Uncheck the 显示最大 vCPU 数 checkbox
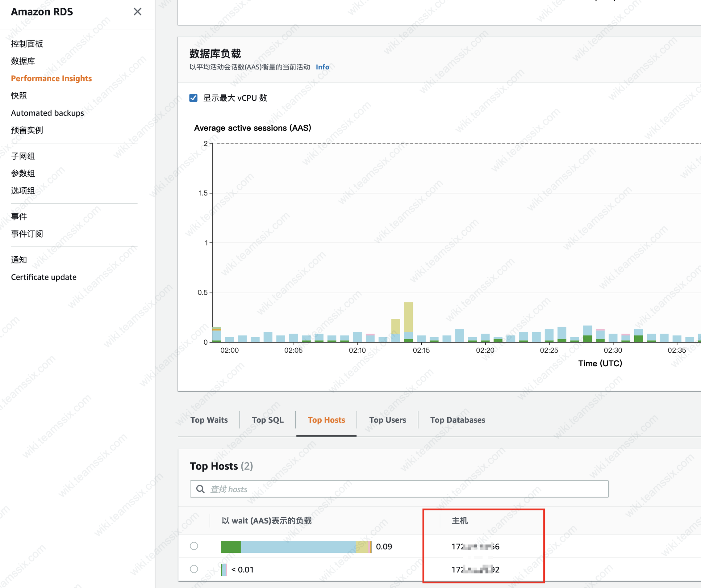The image size is (701, 588). pos(193,98)
